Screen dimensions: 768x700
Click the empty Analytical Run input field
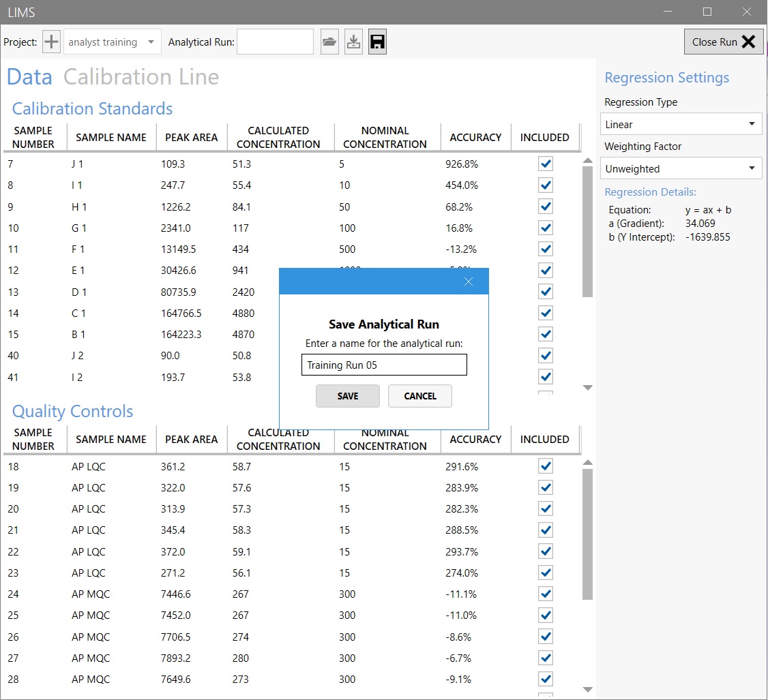(275, 42)
